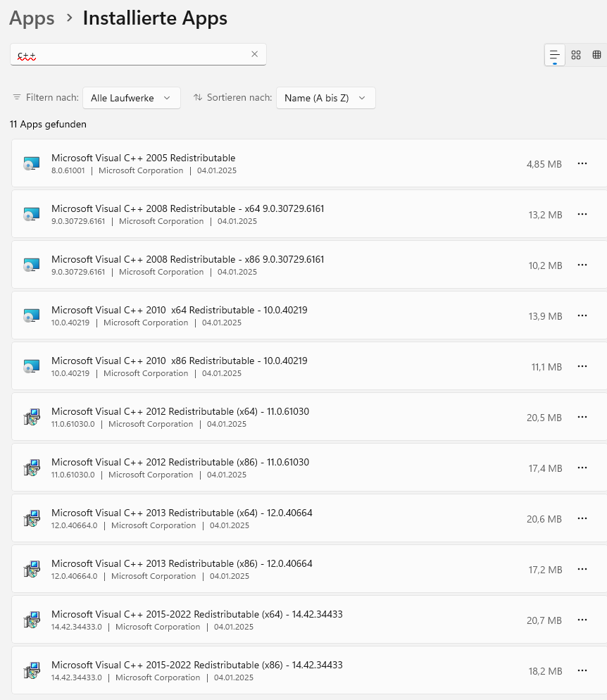Click the Visual C++ 2013 (x64) installer icon

tap(32, 518)
